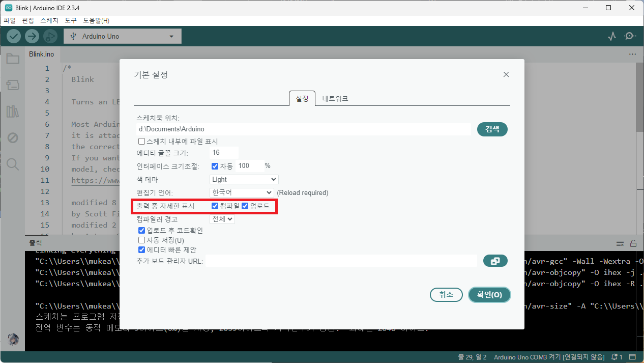Click 'Arduino Uno COM3' board status text
This screenshot has width=644, height=363.
coord(549,357)
